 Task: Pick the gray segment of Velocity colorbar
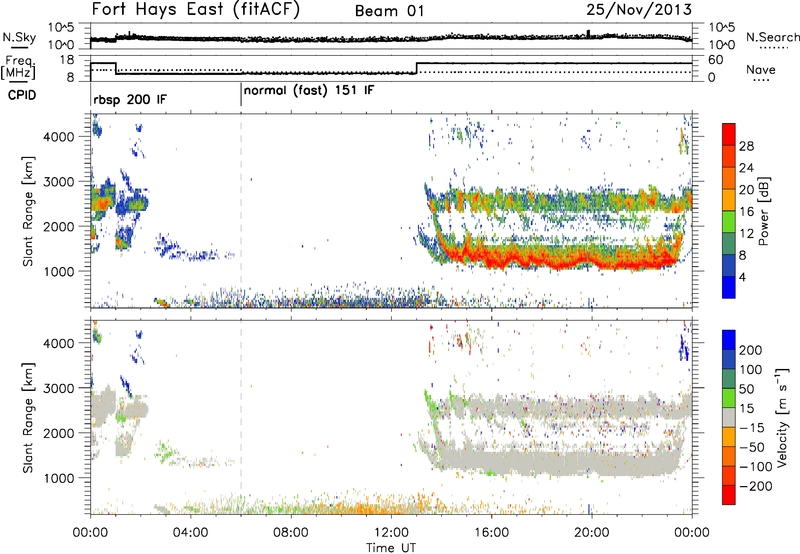tap(729, 418)
